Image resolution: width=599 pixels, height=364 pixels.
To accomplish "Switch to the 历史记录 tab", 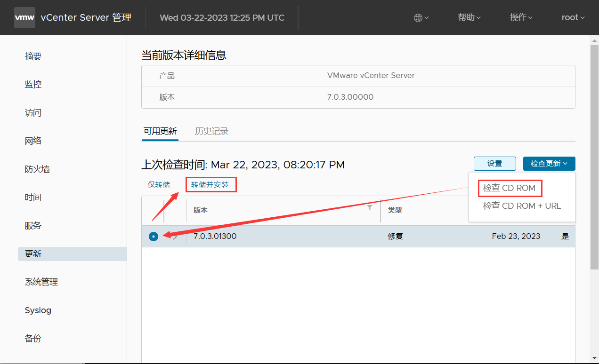I will click(211, 131).
